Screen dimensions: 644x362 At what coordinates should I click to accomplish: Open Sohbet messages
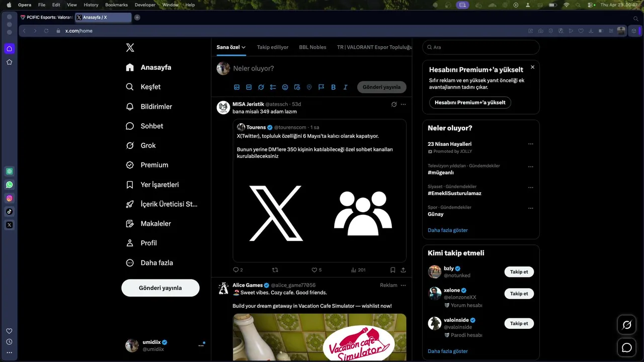(144, 126)
